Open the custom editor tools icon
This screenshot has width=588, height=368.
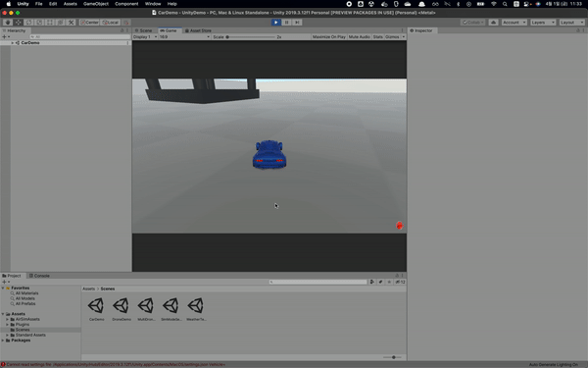pos(71,23)
